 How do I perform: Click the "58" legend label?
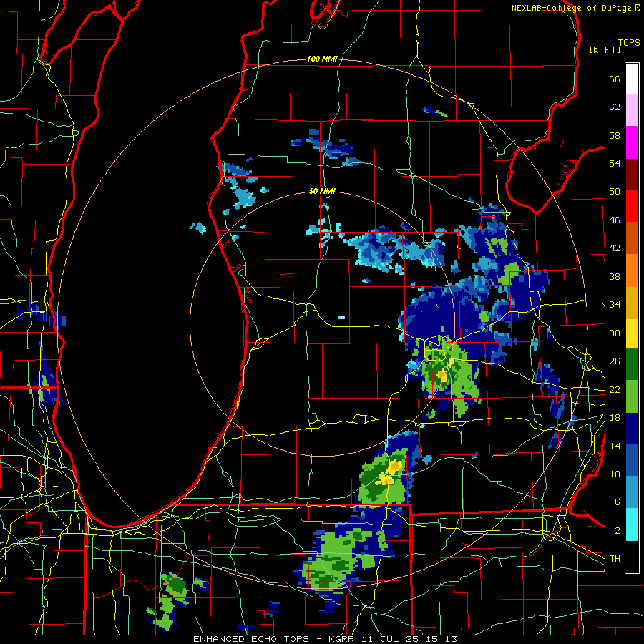point(615,135)
